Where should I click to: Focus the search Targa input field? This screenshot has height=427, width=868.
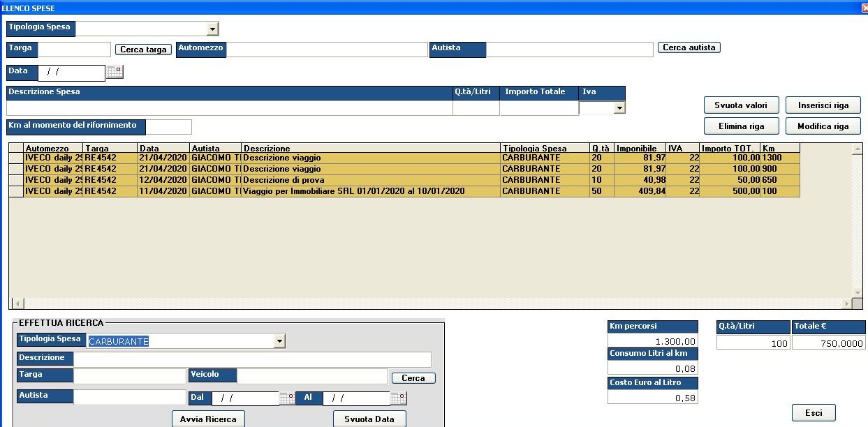pyautogui.click(x=130, y=376)
